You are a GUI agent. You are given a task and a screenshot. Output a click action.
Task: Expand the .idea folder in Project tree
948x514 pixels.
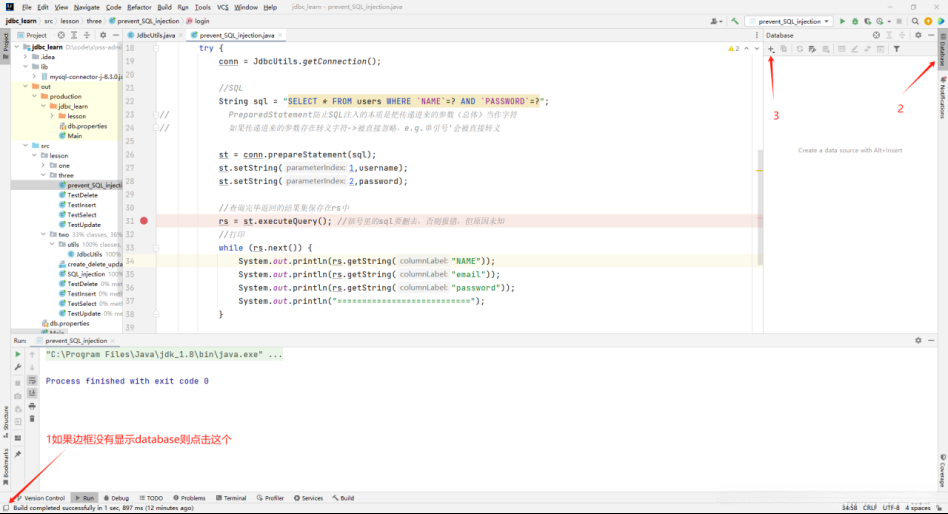[25, 57]
